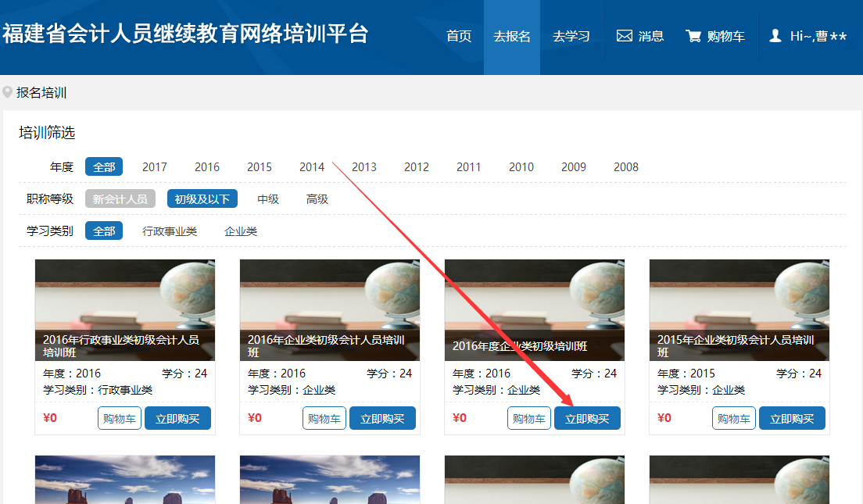Image resolution: width=863 pixels, height=504 pixels.
Task: Select the 2008 year filter
Action: 626,166
